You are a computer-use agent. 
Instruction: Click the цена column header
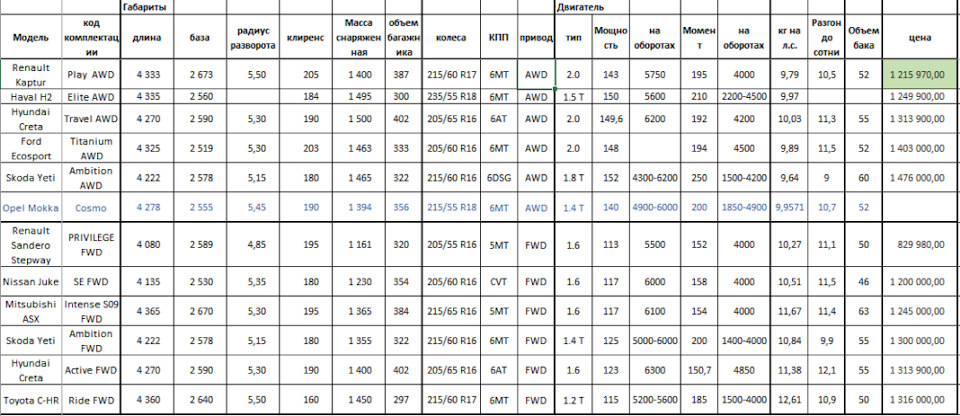coord(920,37)
